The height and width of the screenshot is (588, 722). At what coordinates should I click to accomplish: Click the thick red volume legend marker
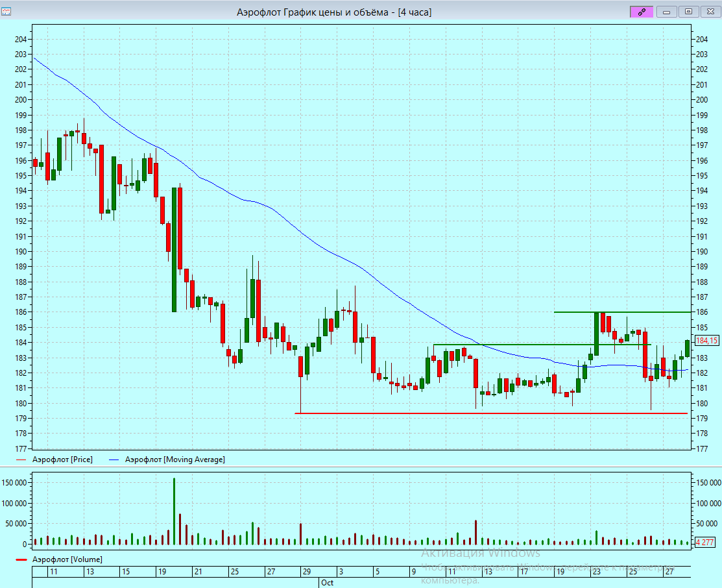pos(21,560)
